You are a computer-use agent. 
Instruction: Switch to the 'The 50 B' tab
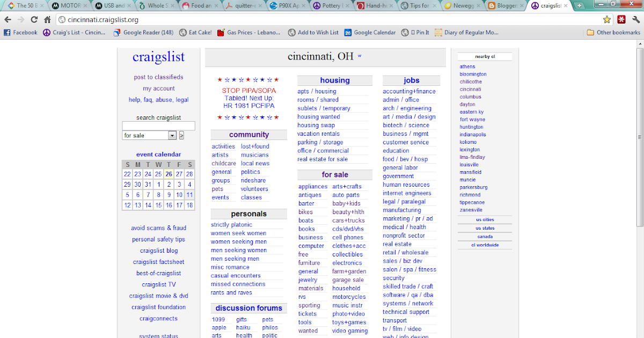tap(25, 5)
